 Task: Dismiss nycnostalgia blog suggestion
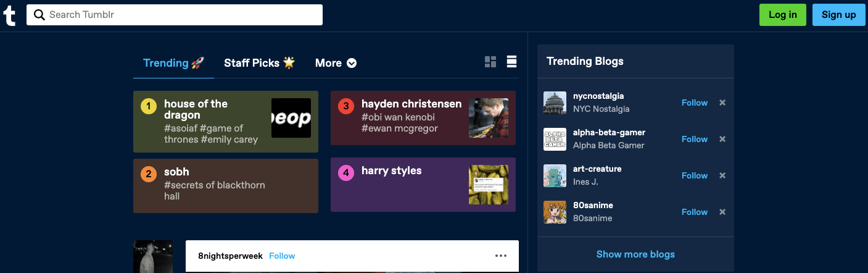click(x=722, y=103)
